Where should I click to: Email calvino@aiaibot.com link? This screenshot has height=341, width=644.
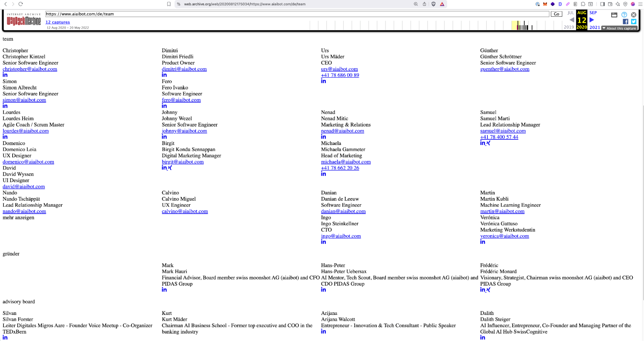pyautogui.click(x=185, y=211)
